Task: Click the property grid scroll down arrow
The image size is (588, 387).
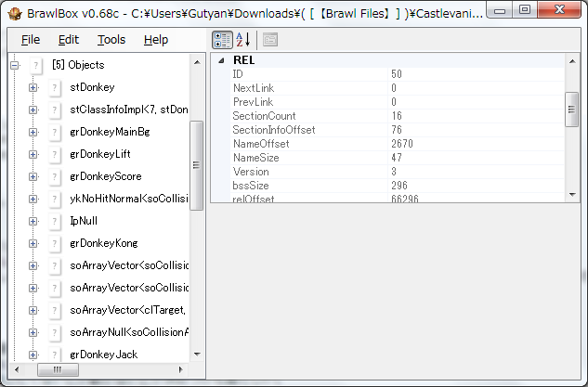Action: [572, 195]
